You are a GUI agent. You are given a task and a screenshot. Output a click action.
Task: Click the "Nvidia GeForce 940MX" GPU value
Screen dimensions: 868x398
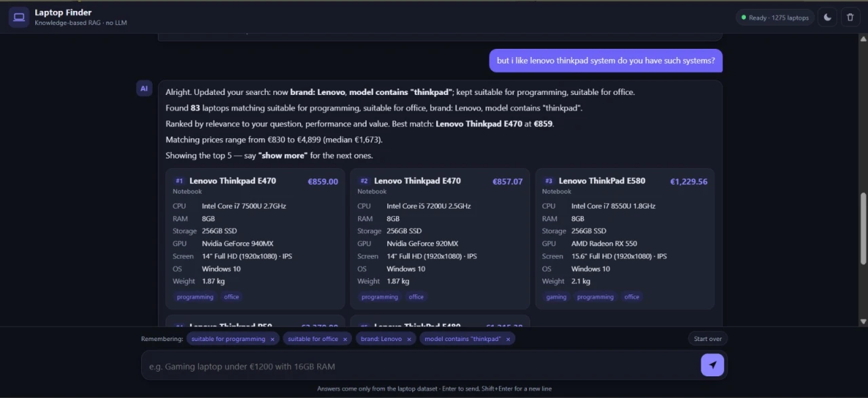[237, 244]
